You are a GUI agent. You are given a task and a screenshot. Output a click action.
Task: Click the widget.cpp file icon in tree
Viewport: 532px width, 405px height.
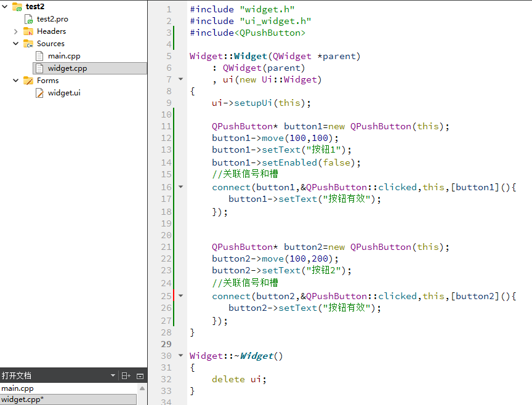pos(39,68)
